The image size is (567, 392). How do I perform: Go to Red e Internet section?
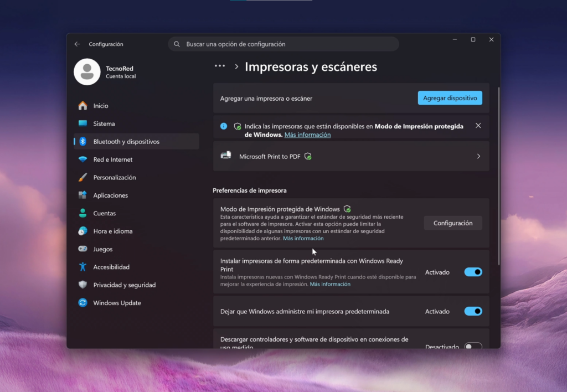(136, 159)
